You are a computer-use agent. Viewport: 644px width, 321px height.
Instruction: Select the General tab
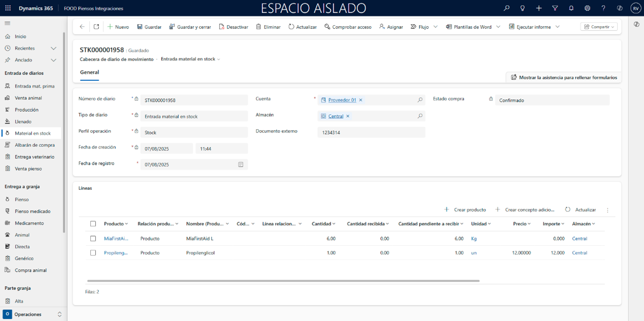(90, 72)
